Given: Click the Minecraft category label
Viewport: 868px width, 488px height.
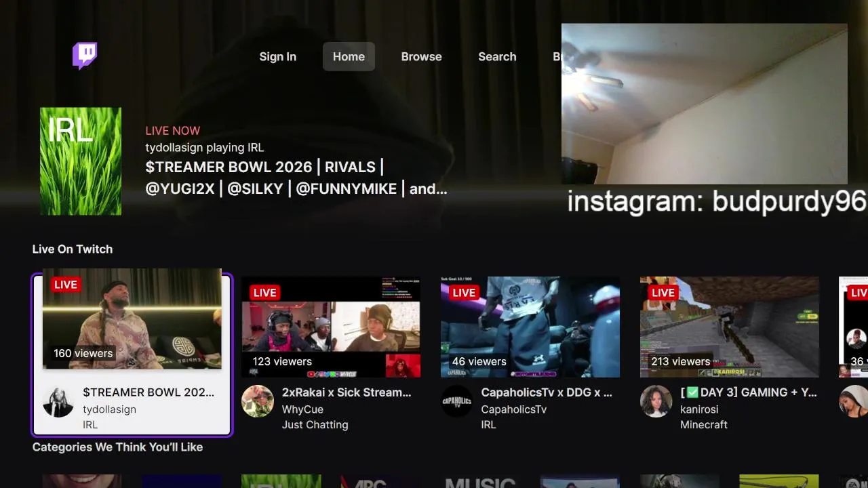Looking at the screenshot, I should click(x=704, y=425).
